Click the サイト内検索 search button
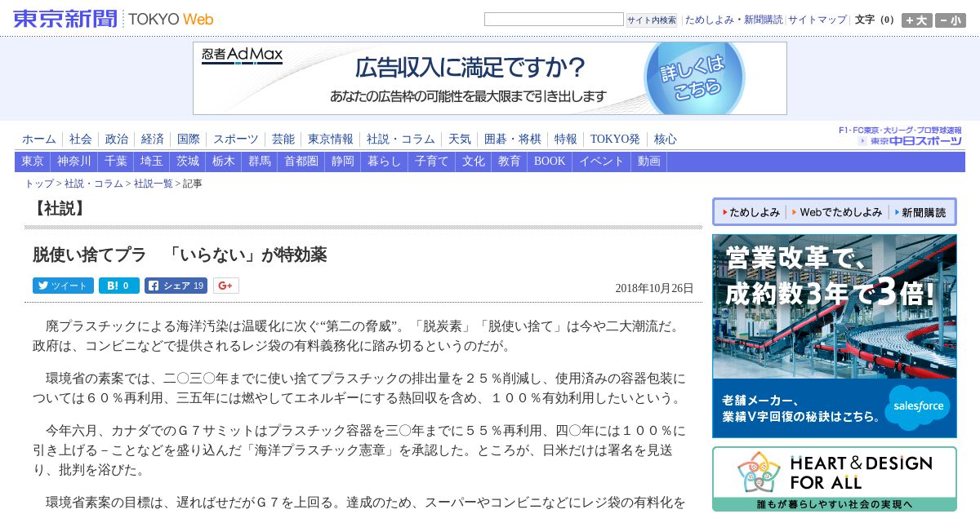 (652, 20)
